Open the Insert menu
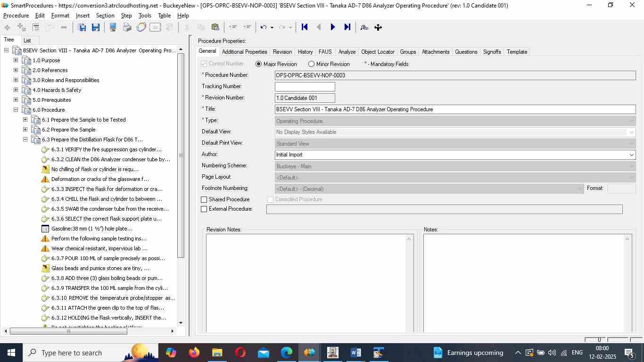The width and height of the screenshot is (644, 362). [83, 16]
